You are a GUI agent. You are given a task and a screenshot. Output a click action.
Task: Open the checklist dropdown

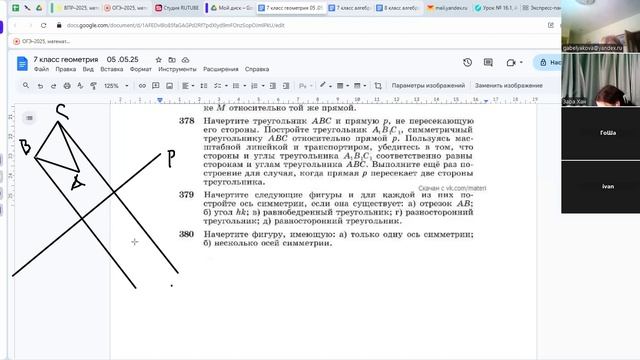tap(220, 86)
